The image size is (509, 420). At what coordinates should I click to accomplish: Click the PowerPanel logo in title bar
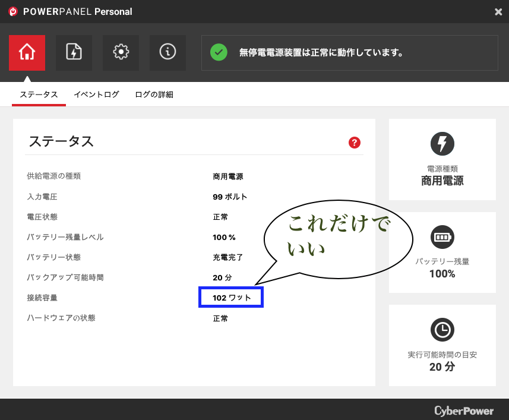tap(12, 12)
